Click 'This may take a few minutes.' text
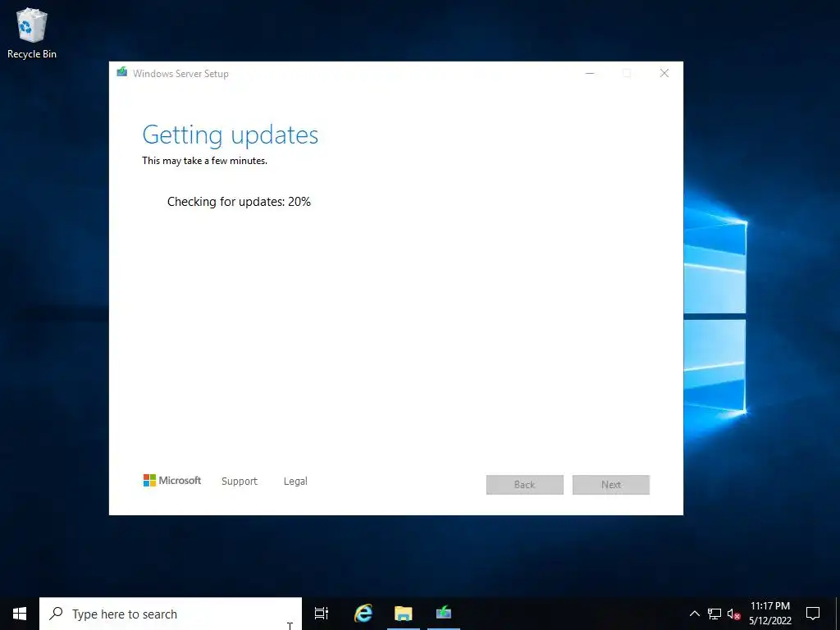The width and height of the screenshot is (840, 630). pyautogui.click(x=204, y=161)
